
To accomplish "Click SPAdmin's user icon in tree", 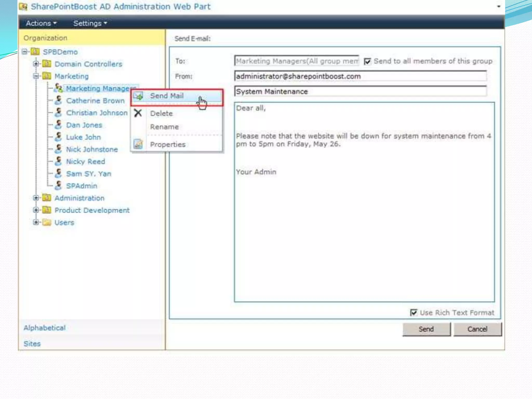I will (x=59, y=186).
